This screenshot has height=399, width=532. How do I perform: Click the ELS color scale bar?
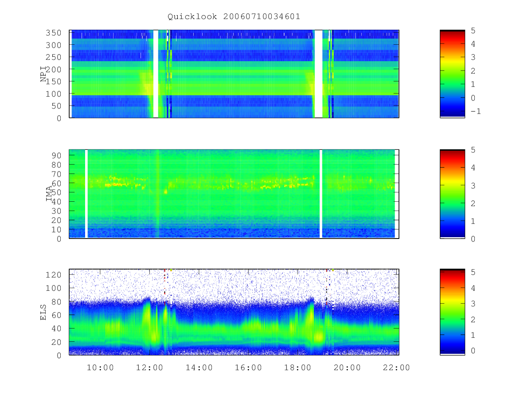coord(452,312)
